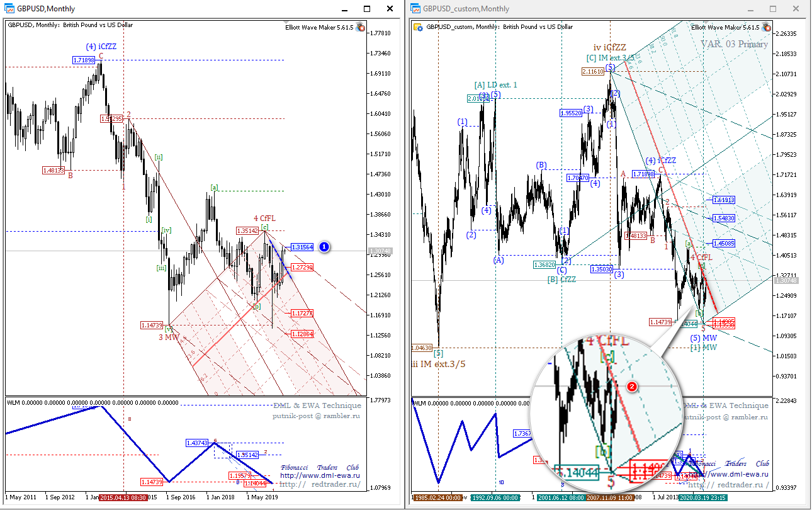812x510 pixels.
Task: Maximize the GBPUSD,Monthly chart window
Action: pyautogui.click(x=368, y=9)
